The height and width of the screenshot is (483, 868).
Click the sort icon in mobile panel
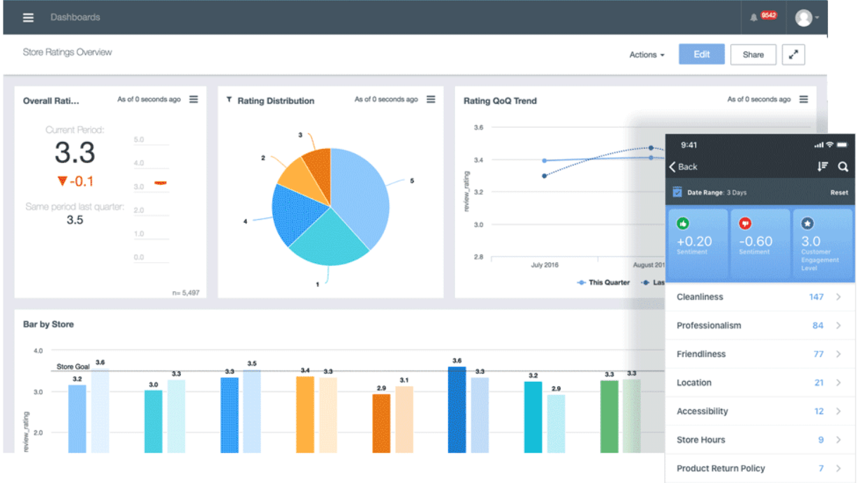(x=822, y=167)
